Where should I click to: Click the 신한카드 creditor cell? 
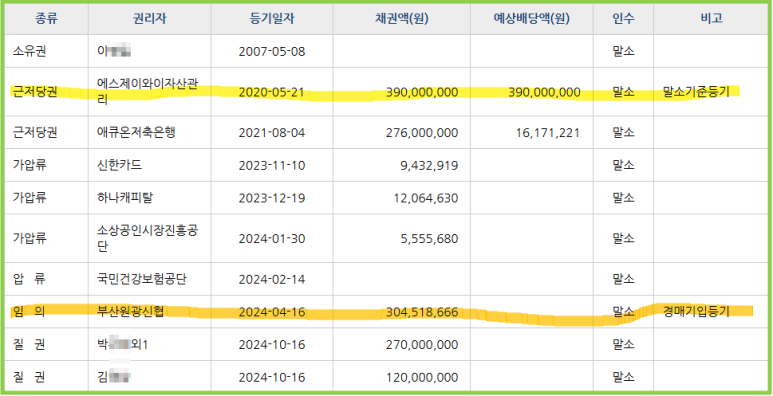(x=149, y=165)
